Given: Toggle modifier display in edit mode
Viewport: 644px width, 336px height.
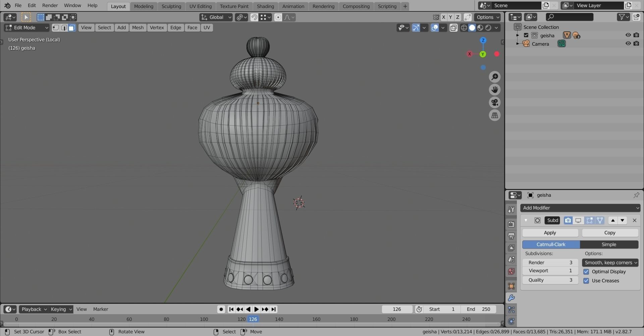Looking at the screenshot, I should [589, 220].
